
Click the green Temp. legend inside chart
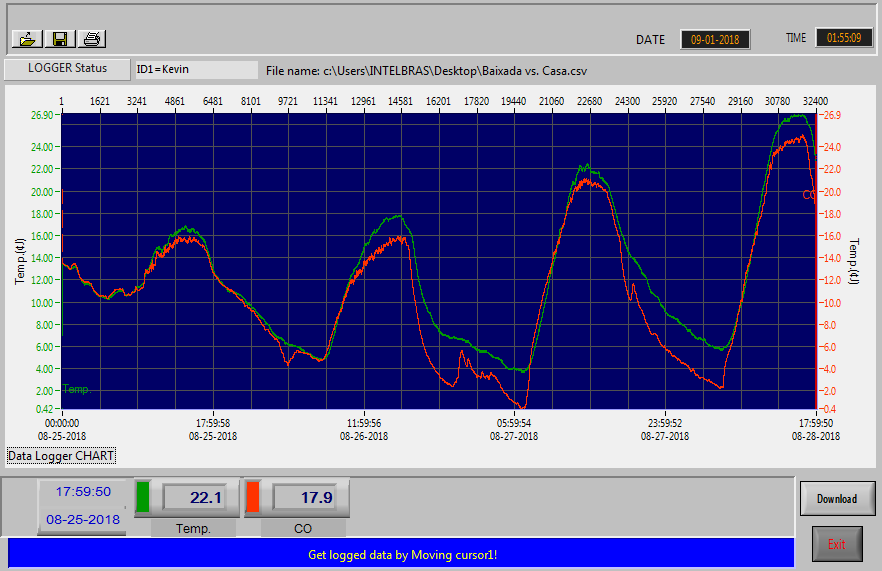click(77, 389)
